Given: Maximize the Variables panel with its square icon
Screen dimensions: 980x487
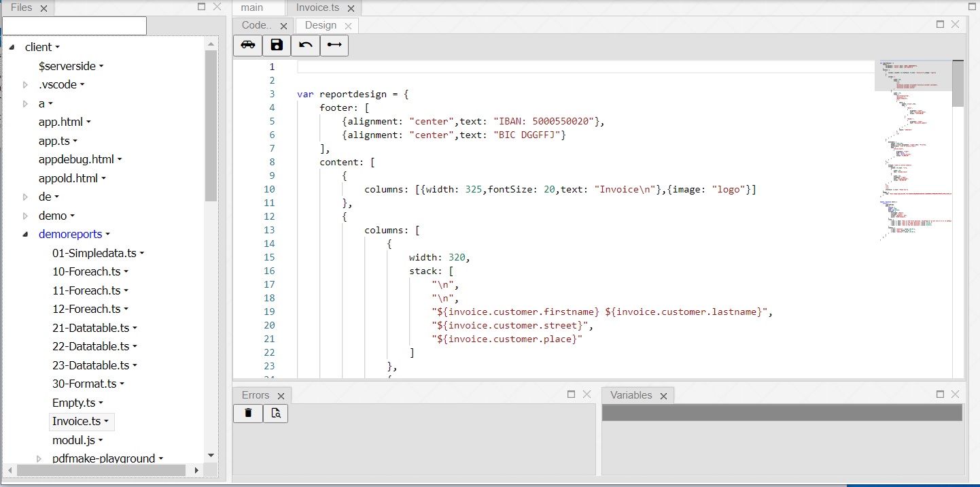Looking at the screenshot, I should click(940, 394).
